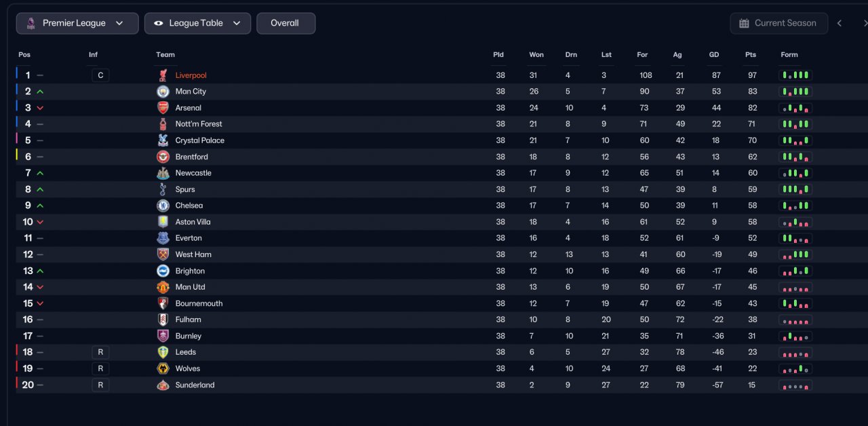Click the Leeds club crest
This screenshot has width=868, height=426.
pos(163,352)
